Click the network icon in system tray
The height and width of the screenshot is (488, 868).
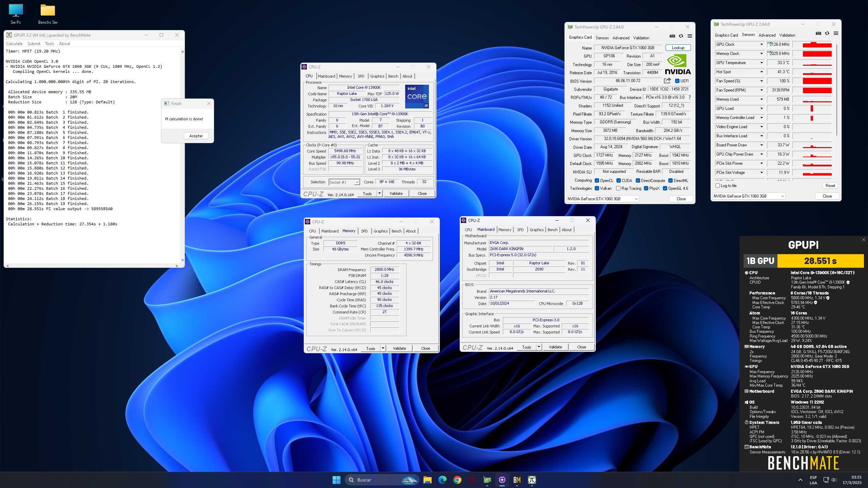[826, 480]
